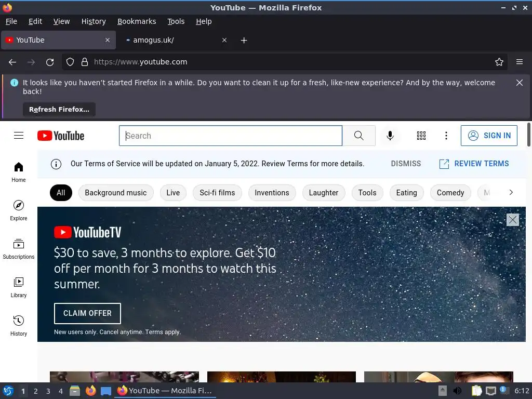Open YouTube apps grid icon
532x399 pixels.
click(421, 136)
